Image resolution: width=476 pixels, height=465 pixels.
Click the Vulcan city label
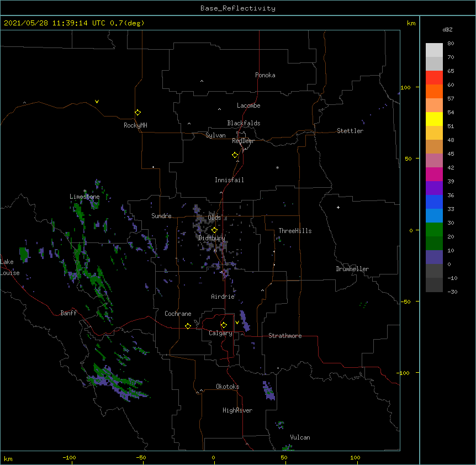pos(300,437)
